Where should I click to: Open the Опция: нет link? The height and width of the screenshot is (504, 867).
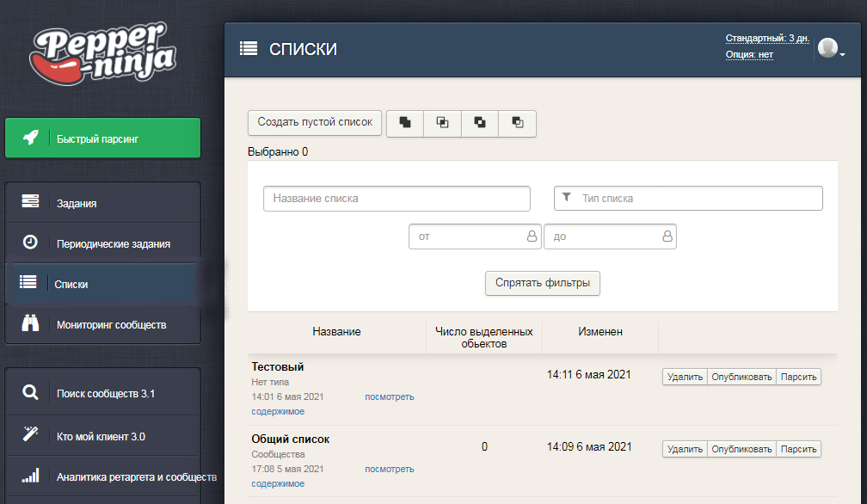[749, 54]
